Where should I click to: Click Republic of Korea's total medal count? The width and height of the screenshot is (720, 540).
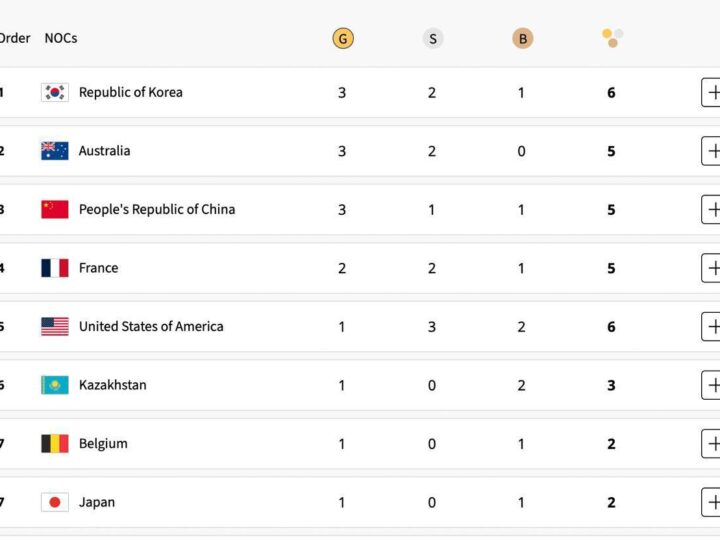(x=611, y=93)
